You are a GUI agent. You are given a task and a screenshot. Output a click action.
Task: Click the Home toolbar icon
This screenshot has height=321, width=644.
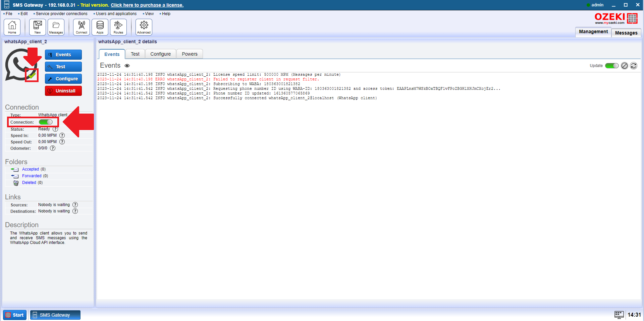tap(12, 27)
